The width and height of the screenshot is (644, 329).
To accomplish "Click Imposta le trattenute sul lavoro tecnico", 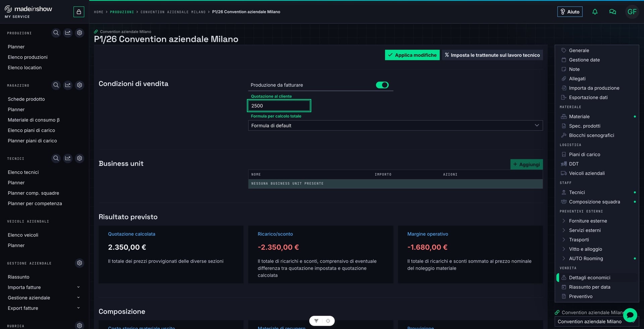I will [492, 55].
